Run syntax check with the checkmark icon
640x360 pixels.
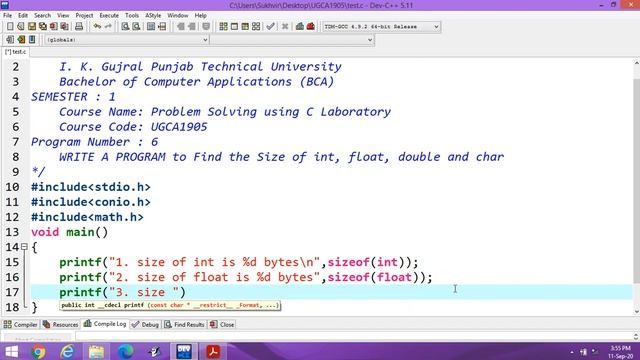coord(270,27)
